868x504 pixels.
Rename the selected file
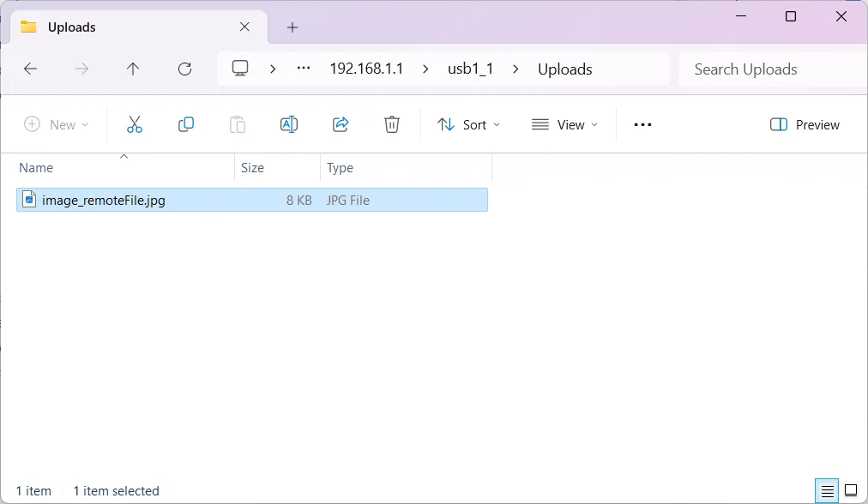289,124
